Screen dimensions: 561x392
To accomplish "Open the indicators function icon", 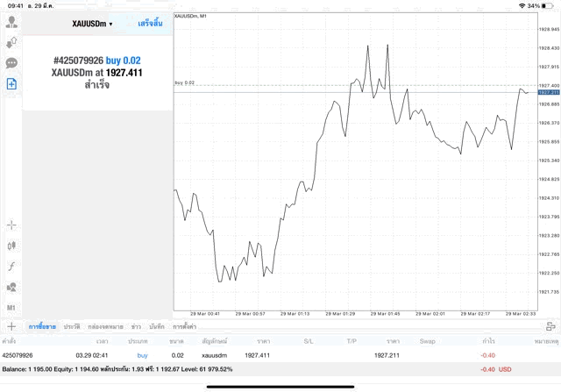I will (x=11, y=266).
